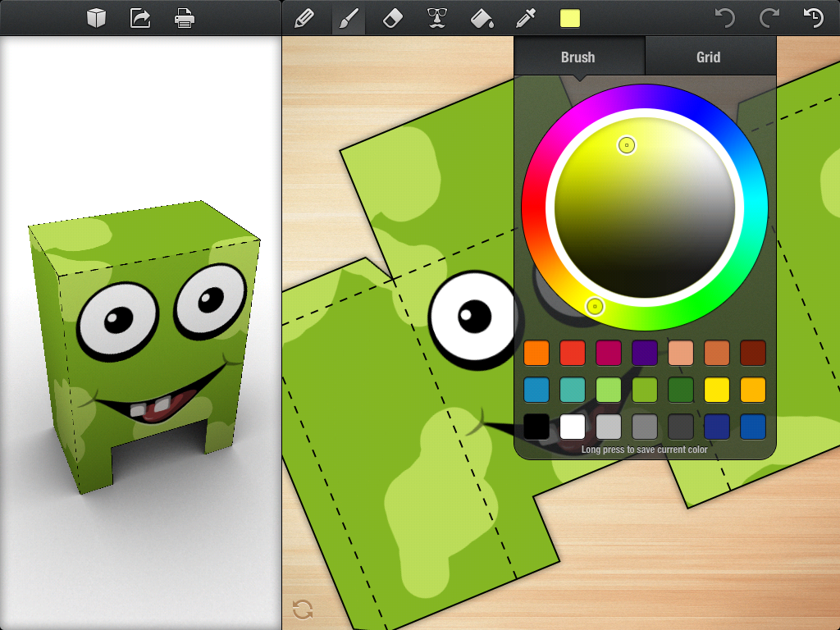This screenshot has height=630, width=840.
Task: Select the paint bucket fill tool
Action: [482, 18]
